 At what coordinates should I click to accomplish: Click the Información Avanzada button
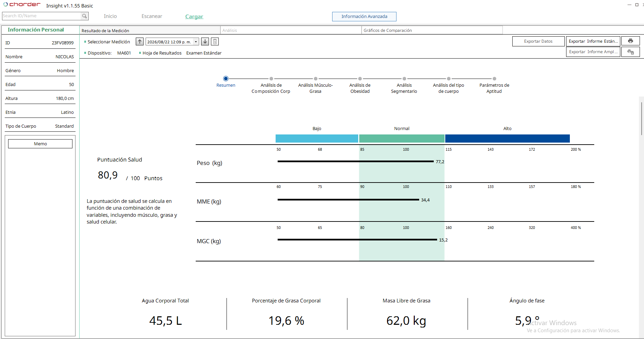364,17
